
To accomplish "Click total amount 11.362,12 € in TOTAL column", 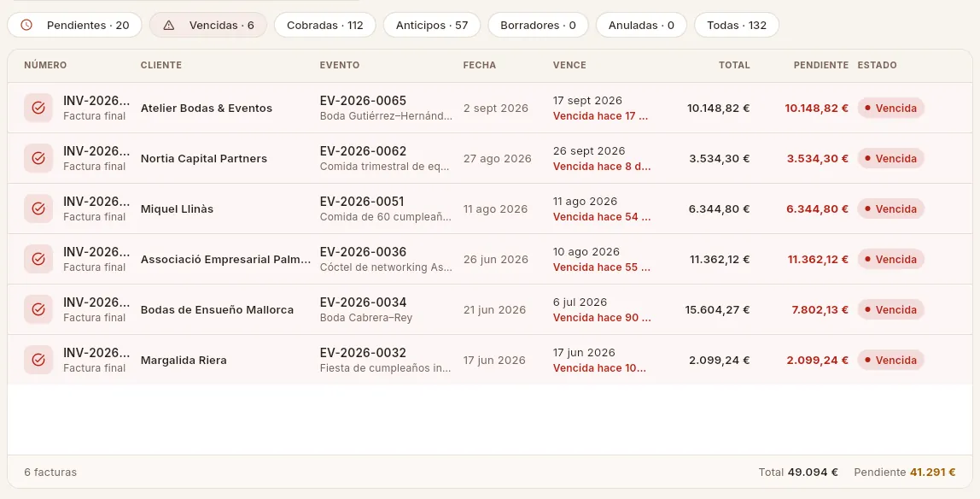I will tap(720, 260).
